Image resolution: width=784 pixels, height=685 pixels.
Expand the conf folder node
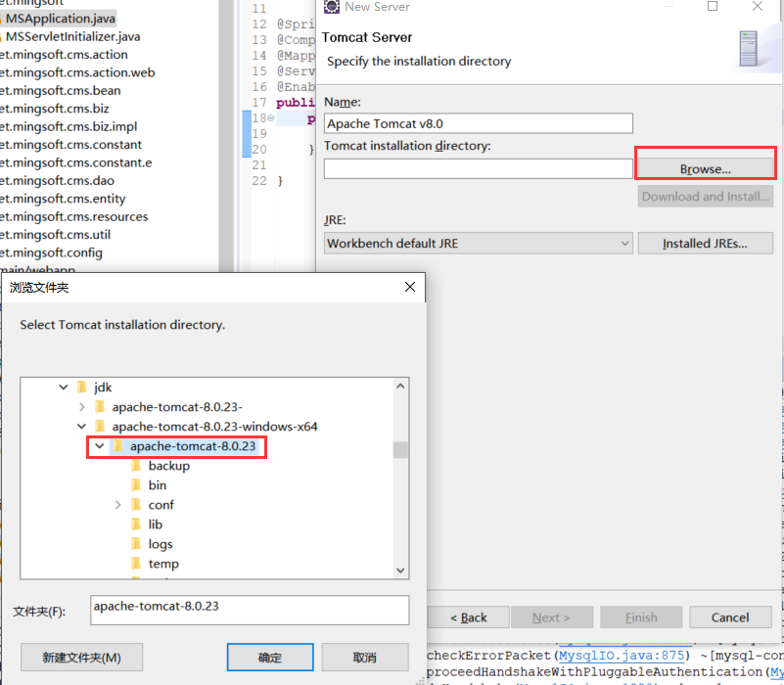[x=118, y=505]
